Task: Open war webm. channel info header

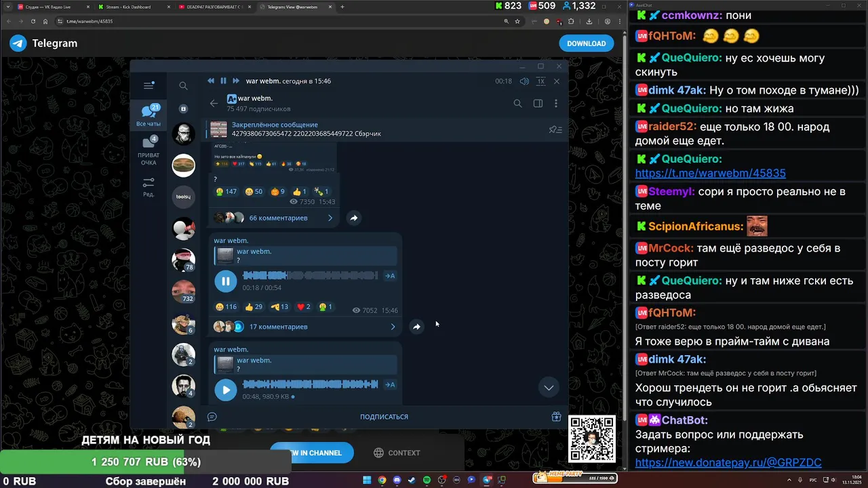Action: point(258,103)
